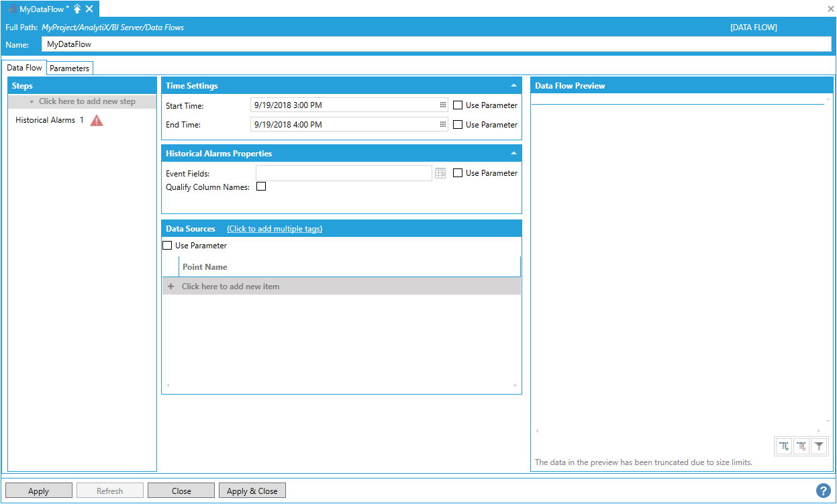Click the up-arrow pin icon on MyDataFlow tab

(x=77, y=9)
